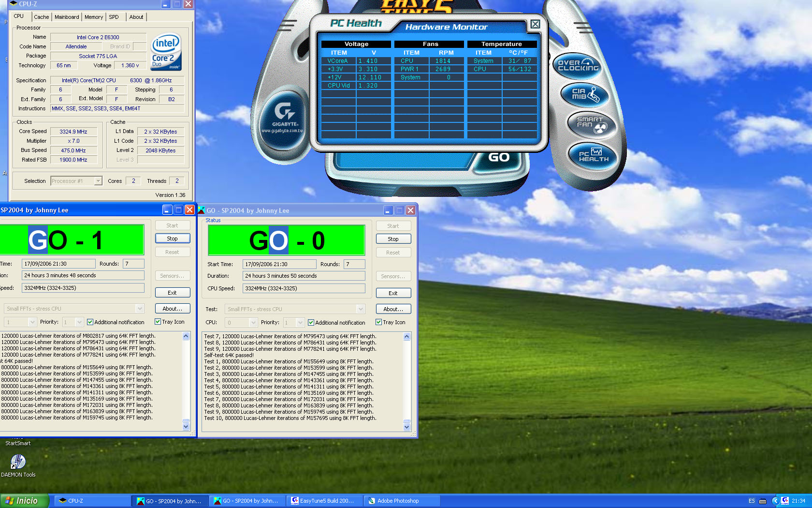Open About... in the GO - 0 window

(x=393, y=309)
